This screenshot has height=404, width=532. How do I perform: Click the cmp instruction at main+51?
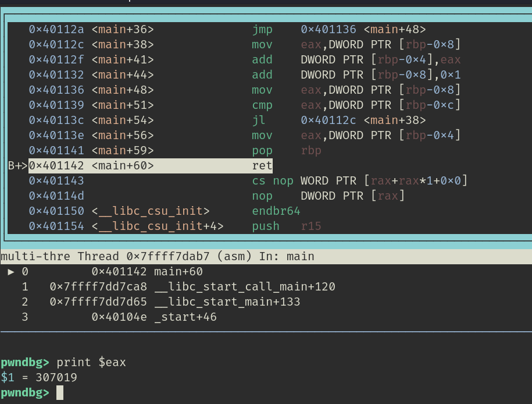(x=245, y=105)
